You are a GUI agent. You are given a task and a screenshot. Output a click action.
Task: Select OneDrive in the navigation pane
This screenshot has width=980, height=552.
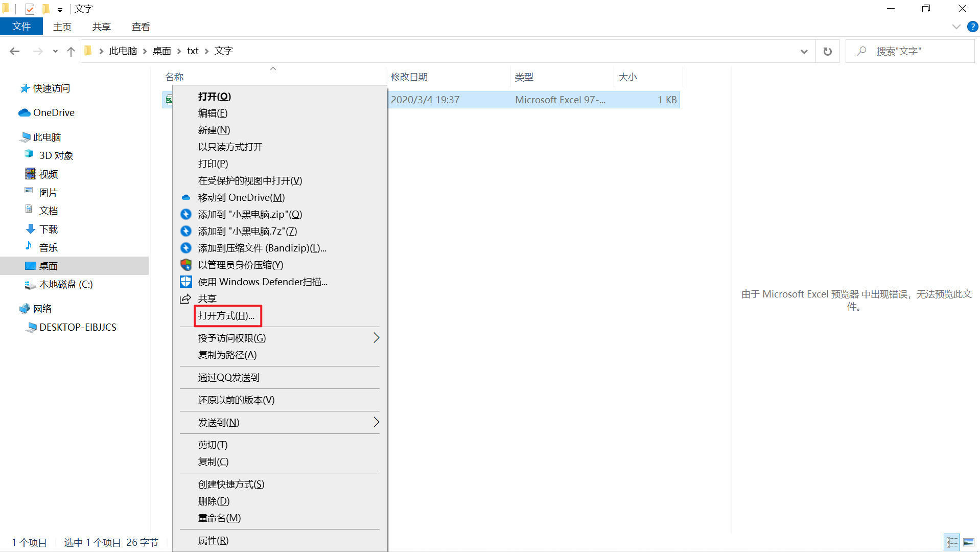coord(54,112)
